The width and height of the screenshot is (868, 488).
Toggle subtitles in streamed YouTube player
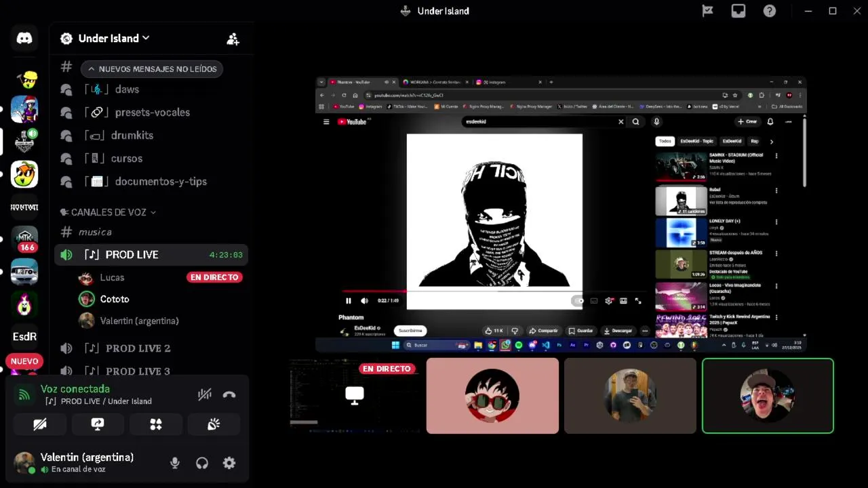tap(594, 301)
